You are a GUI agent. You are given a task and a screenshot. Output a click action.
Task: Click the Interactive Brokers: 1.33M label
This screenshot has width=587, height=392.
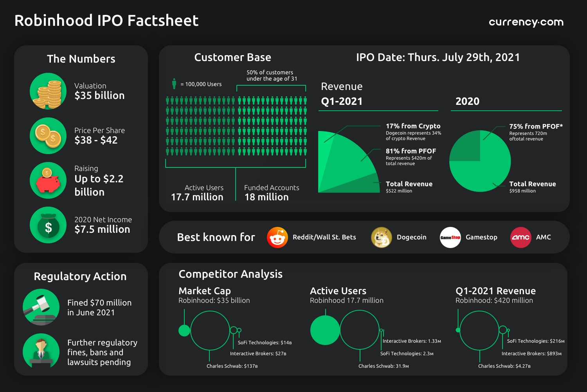pos(412,341)
